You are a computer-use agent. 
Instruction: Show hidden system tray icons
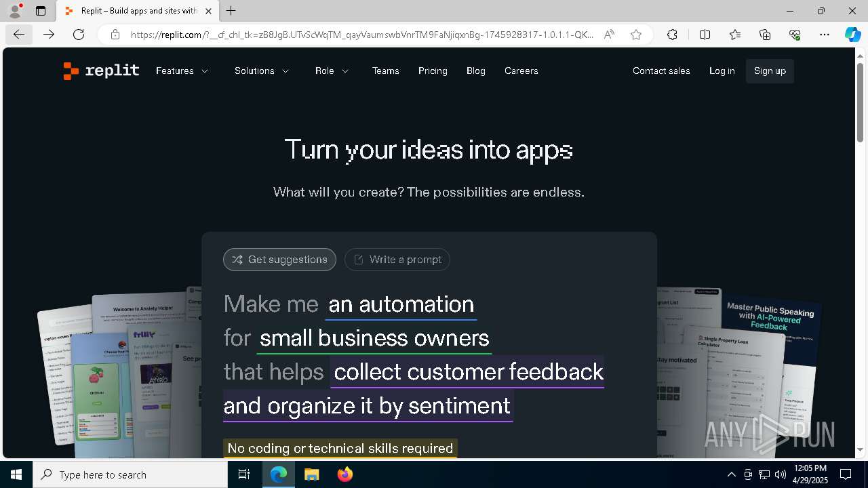(x=731, y=474)
